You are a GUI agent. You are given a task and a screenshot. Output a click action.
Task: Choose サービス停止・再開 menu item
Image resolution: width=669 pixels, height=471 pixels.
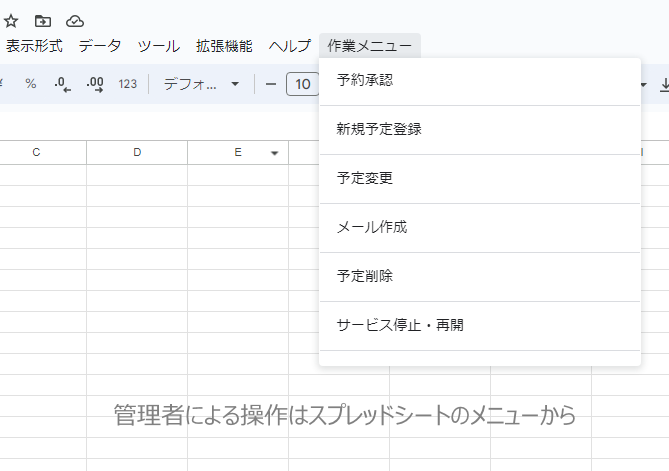point(480,326)
